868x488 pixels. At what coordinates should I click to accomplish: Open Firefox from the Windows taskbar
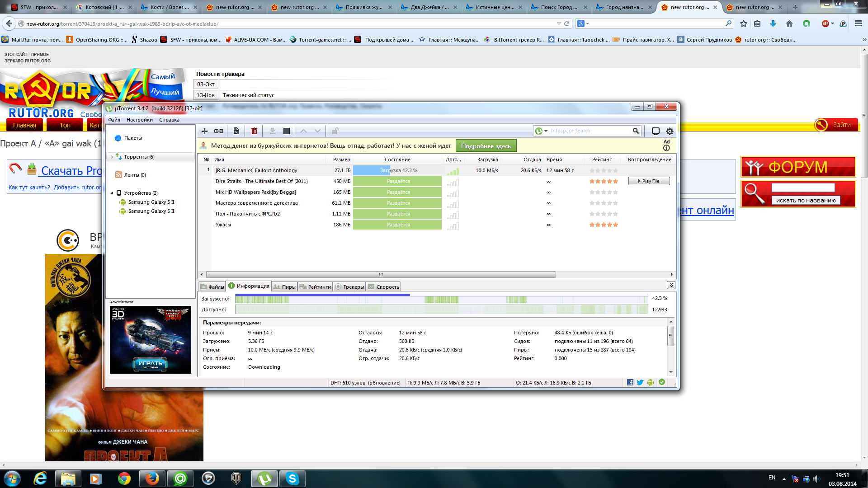coord(152,479)
